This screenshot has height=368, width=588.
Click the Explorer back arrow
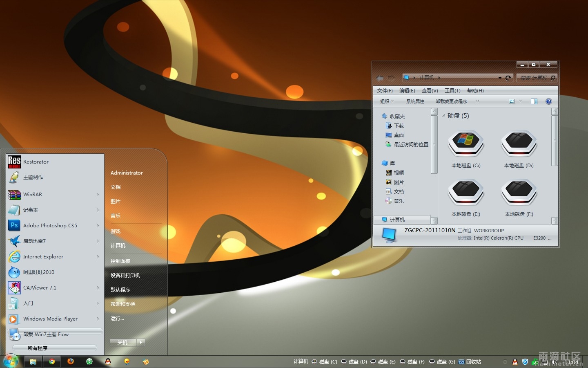tap(380, 78)
